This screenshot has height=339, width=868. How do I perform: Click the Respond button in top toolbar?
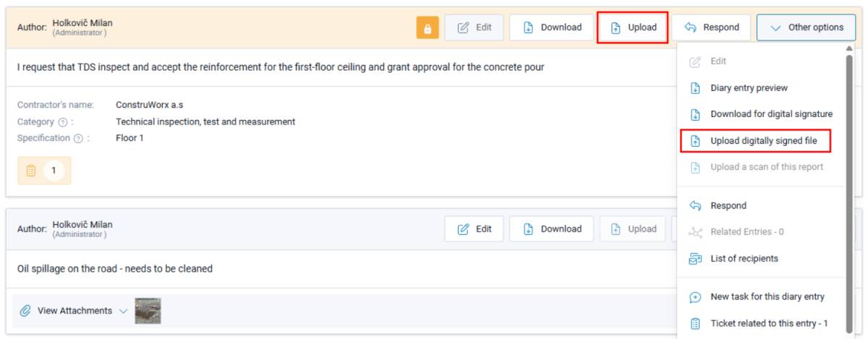711,27
